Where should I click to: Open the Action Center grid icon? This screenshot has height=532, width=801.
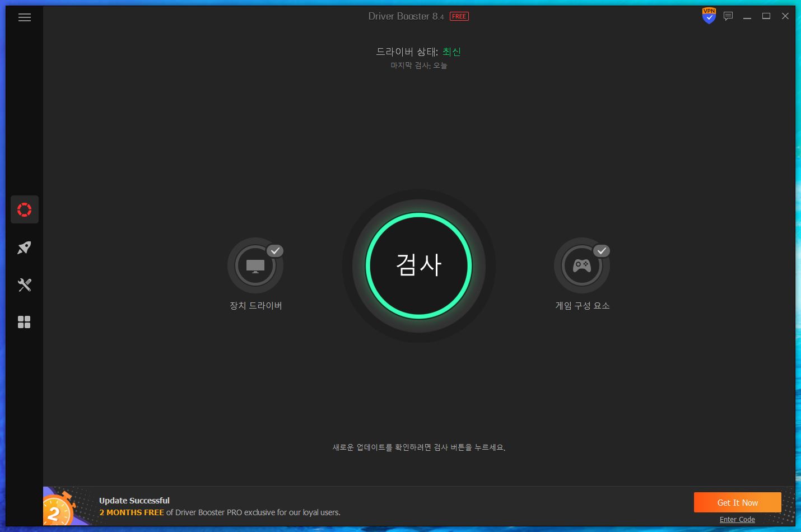24,322
